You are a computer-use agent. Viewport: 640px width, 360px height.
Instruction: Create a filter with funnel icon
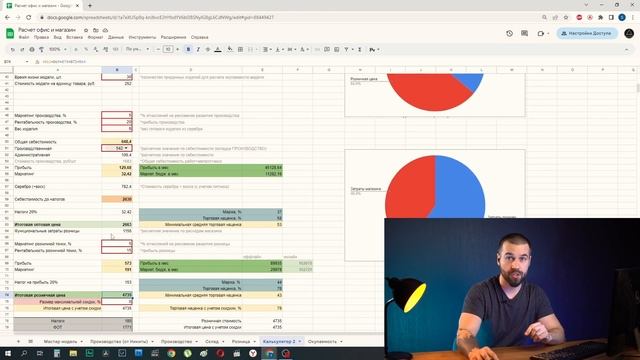click(347, 49)
